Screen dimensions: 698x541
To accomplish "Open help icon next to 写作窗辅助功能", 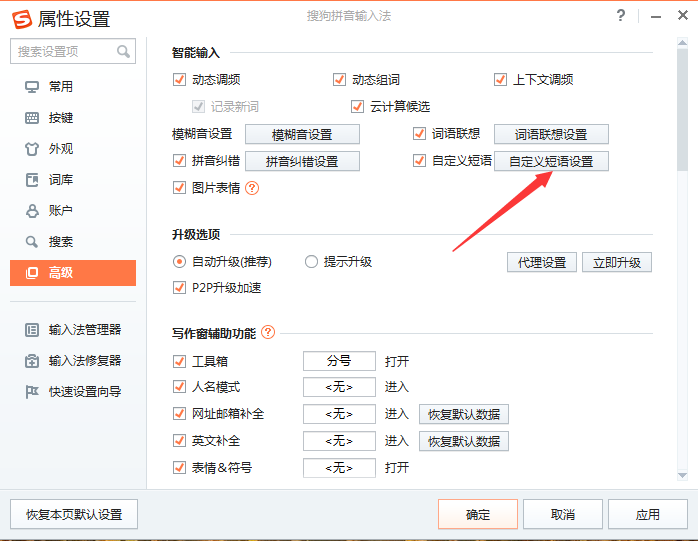I will 268,332.
